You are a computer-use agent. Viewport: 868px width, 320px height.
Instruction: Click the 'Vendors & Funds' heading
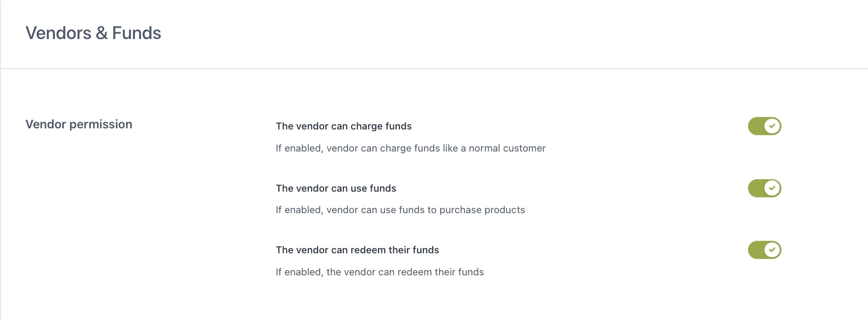pyautogui.click(x=93, y=33)
